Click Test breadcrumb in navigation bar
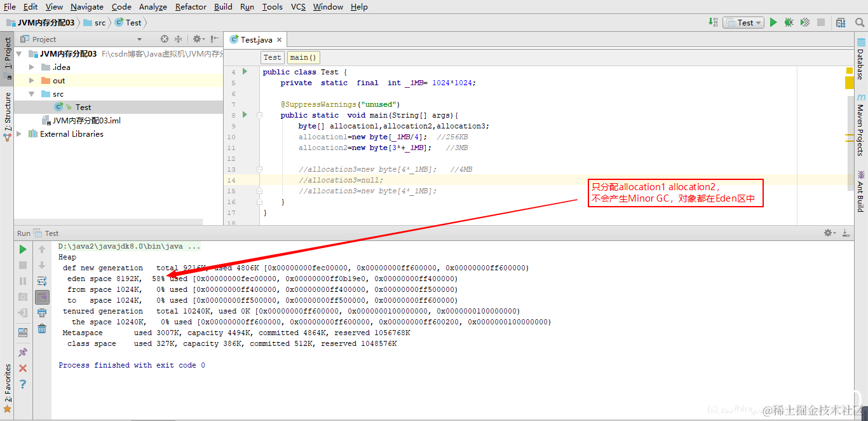The height and width of the screenshot is (421, 868). point(129,22)
